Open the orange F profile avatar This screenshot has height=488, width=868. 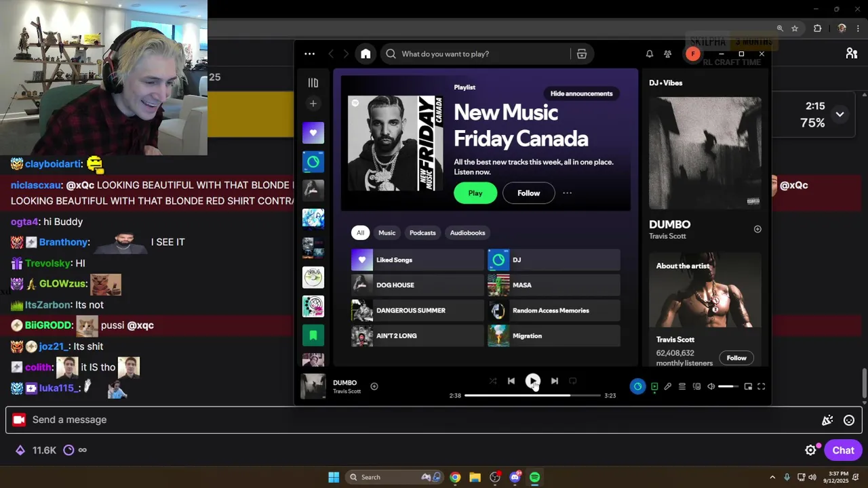pos(692,54)
